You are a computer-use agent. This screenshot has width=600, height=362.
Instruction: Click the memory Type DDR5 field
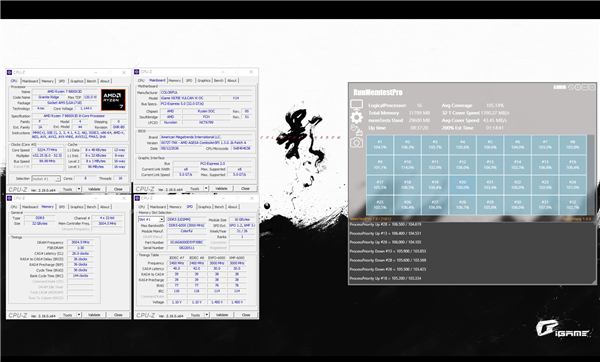tap(39, 218)
